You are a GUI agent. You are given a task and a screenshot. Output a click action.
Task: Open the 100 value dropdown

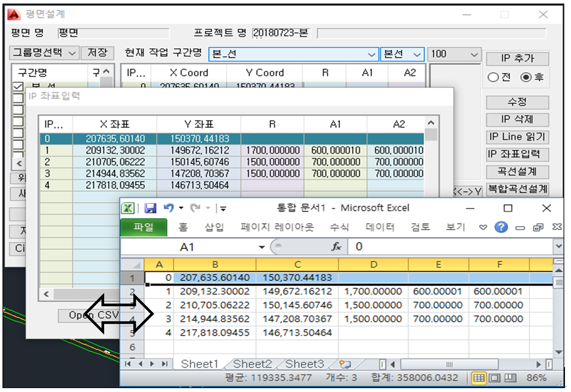point(474,54)
